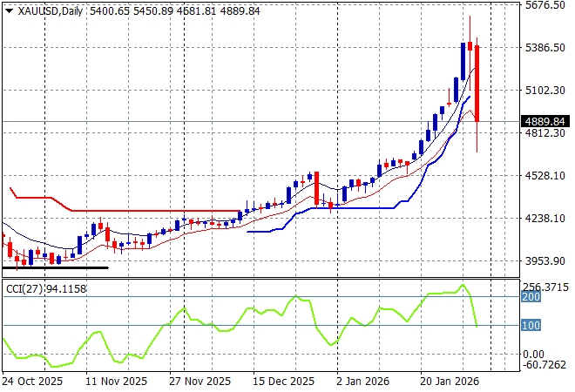
Task: Click the 27 Nov 2025 date label
Action: (200, 381)
